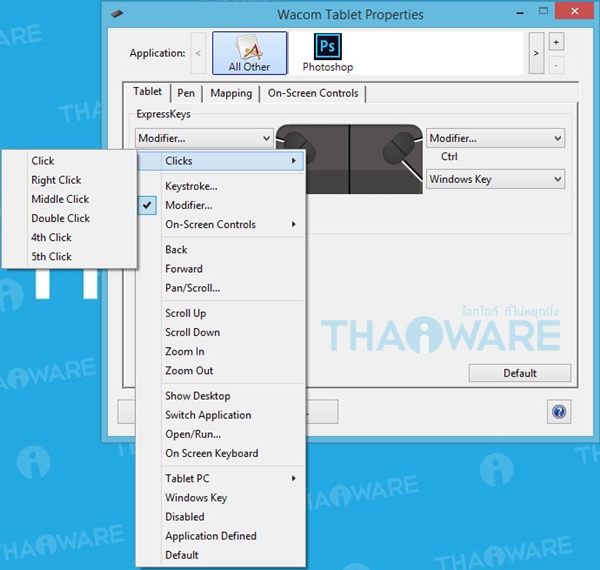Image resolution: width=600 pixels, height=570 pixels.
Task: Add application with the plus button
Action: [556, 42]
